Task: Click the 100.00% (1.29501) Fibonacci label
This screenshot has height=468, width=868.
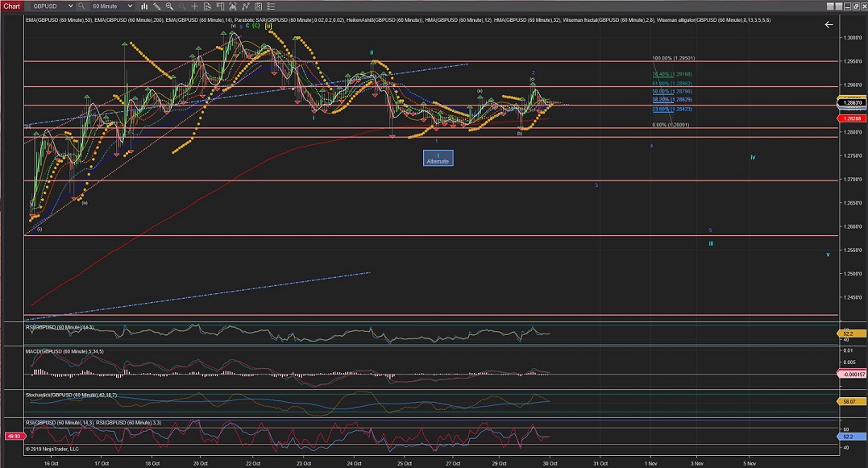Action: pos(674,58)
